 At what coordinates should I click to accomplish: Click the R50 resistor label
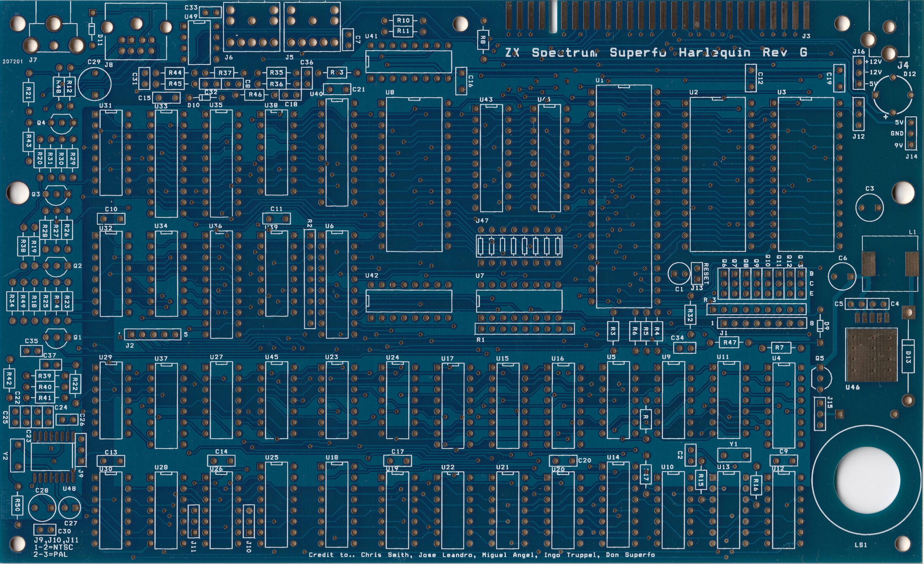17,506
